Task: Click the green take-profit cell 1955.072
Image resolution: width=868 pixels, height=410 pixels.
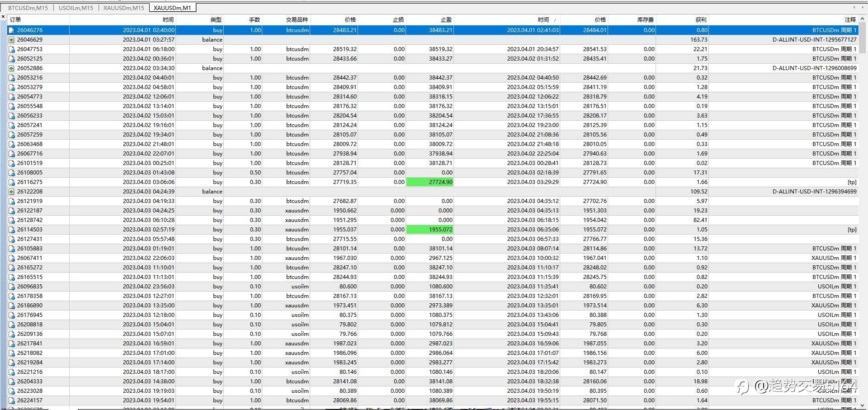Action: click(x=430, y=230)
